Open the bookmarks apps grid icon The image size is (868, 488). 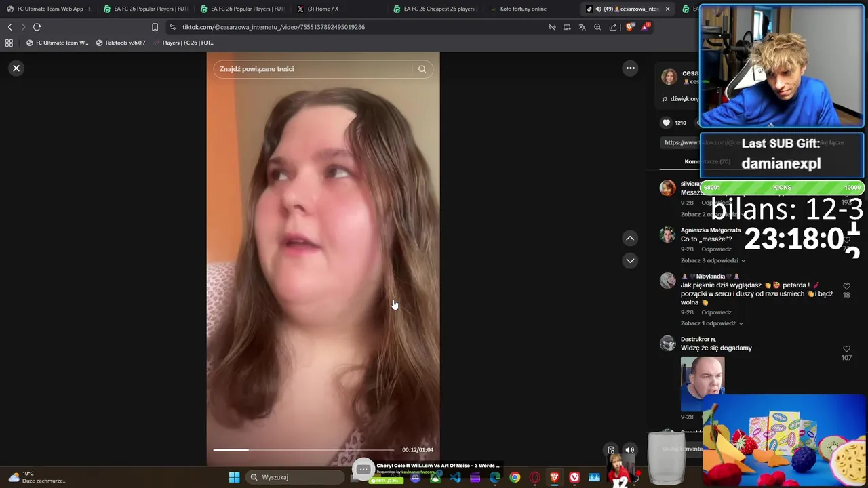(x=9, y=43)
